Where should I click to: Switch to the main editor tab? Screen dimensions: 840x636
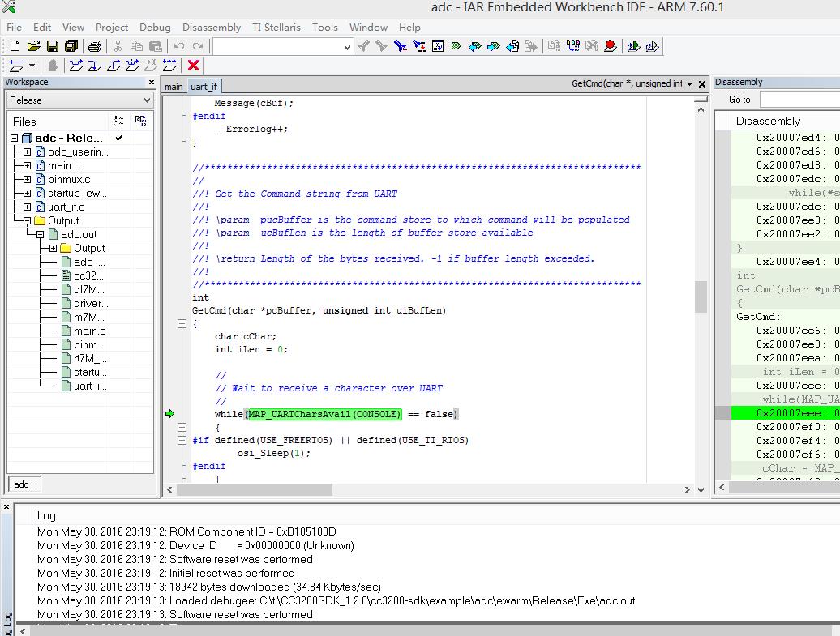coord(174,87)
